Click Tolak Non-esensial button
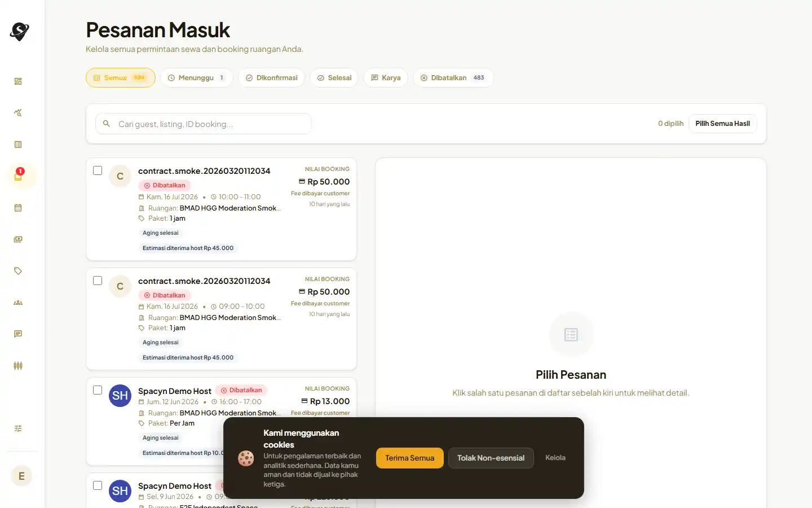 pyautogui.click(x=491, y=458)
